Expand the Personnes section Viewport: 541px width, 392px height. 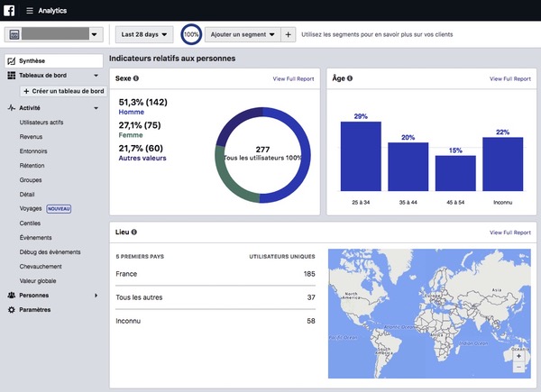[x=96, y=295]
